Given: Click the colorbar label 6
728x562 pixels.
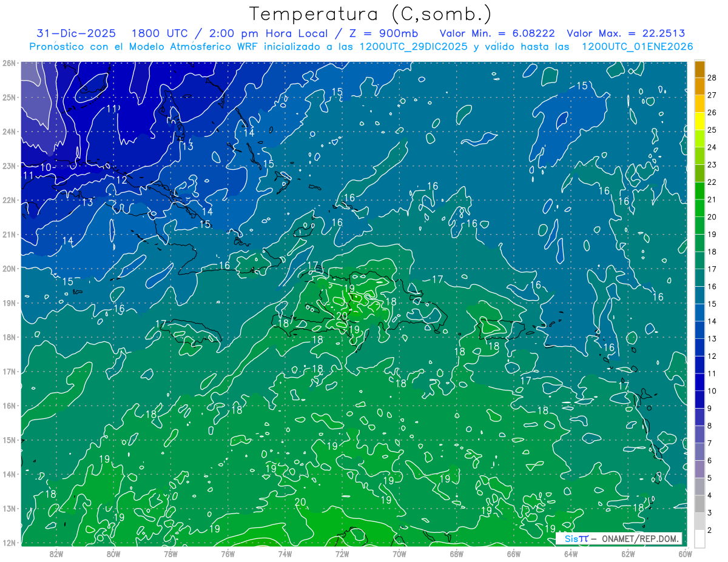Looking at the screenshot, I should 710,461.
